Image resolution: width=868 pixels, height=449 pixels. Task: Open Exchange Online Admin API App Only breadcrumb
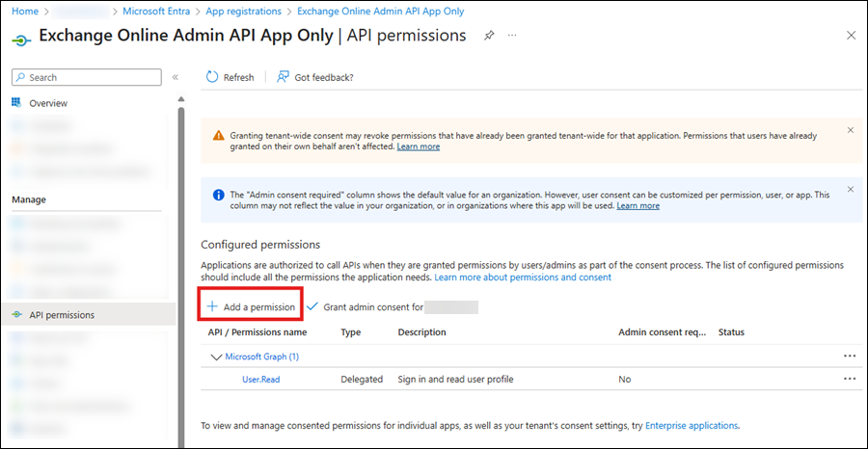tap(381, 11)
